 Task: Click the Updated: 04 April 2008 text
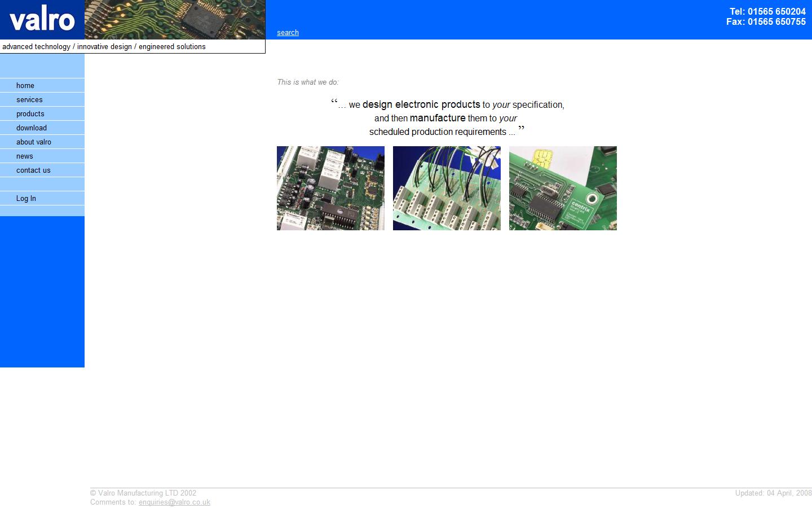[x=773, y=493]
